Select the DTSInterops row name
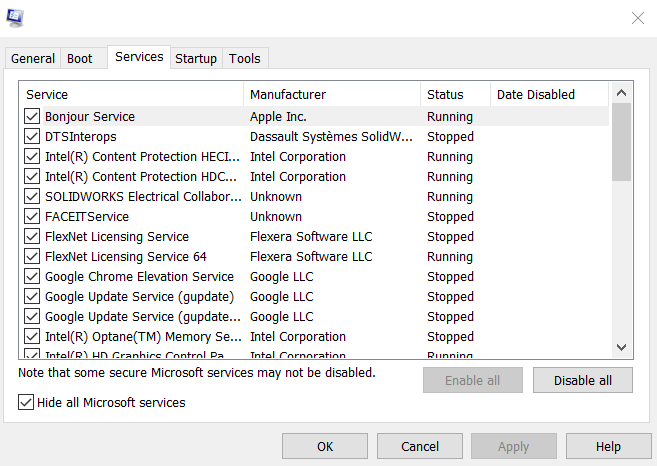Viewport: 657px width, 466px height. click(x=81, y=137)
